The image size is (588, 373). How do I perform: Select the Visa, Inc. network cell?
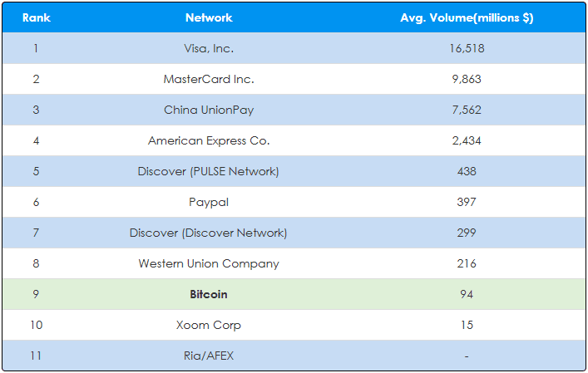209,48
